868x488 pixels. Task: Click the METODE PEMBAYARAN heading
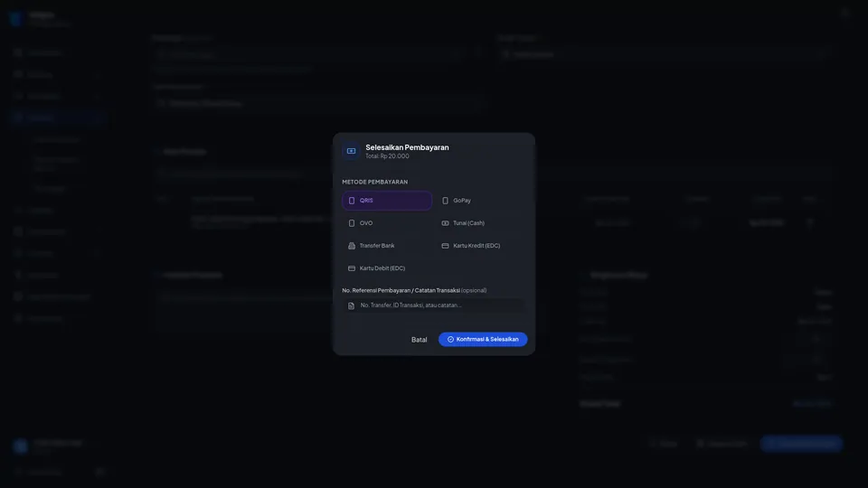374,182
